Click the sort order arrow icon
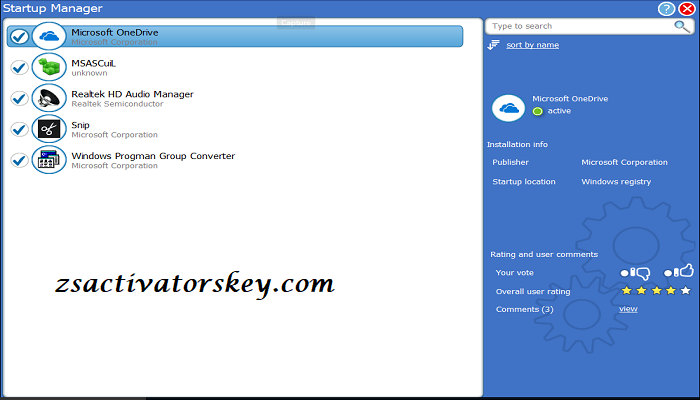This screenshot has width=700, height=400. pos(493,45)
